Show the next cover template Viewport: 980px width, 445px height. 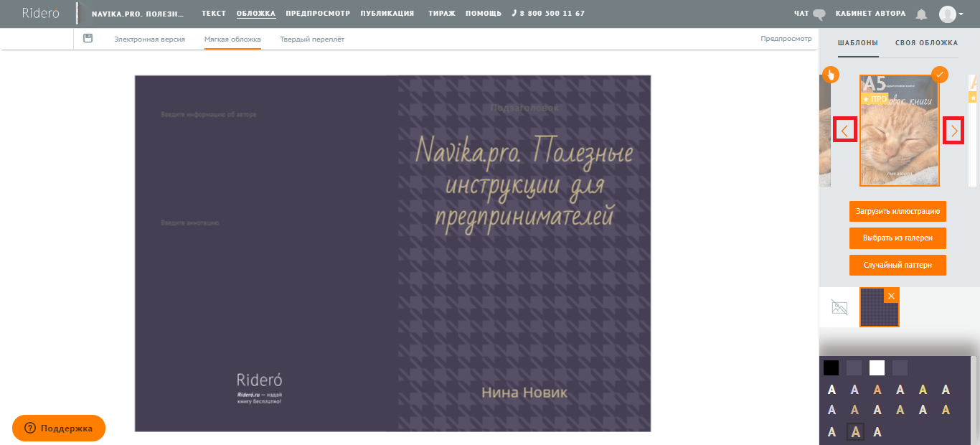953,131
